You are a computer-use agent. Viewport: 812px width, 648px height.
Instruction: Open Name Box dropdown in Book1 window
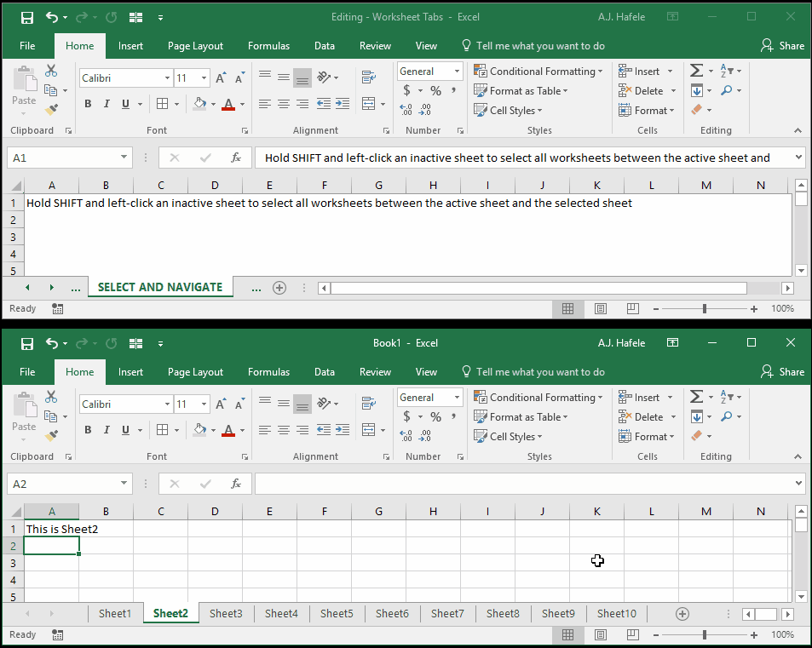[124, 484]
